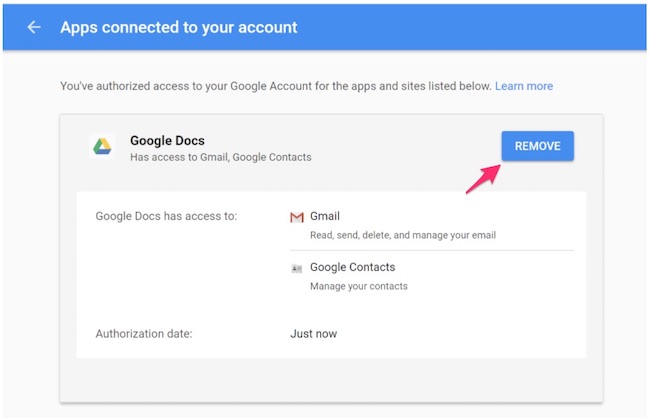Screen dimensions: 650x418
Task: Click the 'Google Docs has access to:' label
Action: (x=166, y=216)
